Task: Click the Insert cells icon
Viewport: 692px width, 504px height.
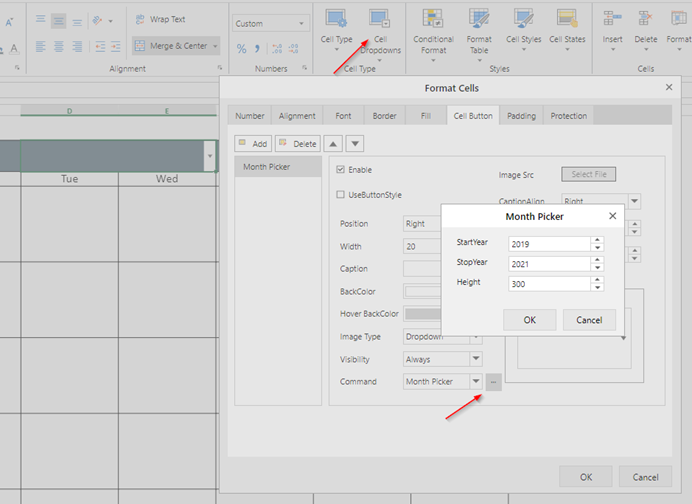Action: pyautogui.click(x=612, y=19)
